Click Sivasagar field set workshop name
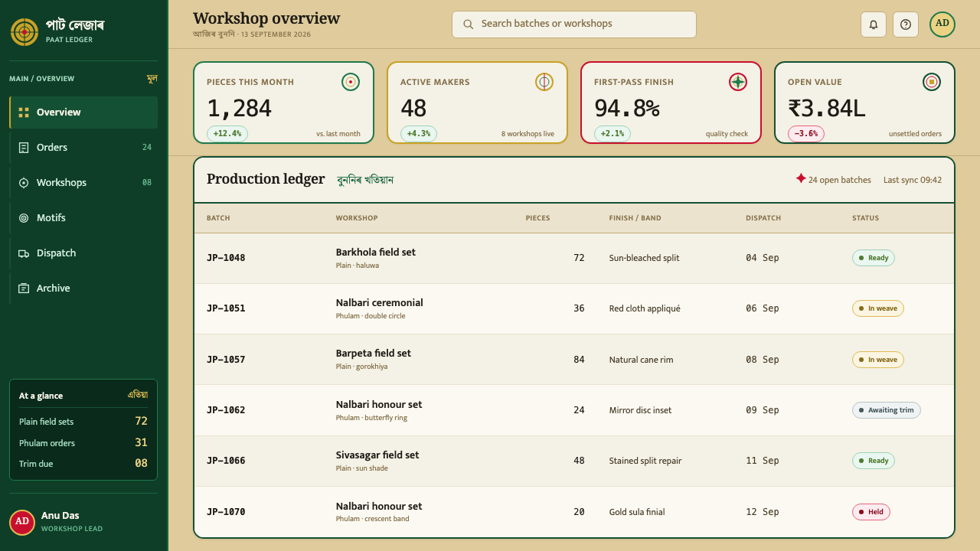The image size is (980, 551). [377, 455]
